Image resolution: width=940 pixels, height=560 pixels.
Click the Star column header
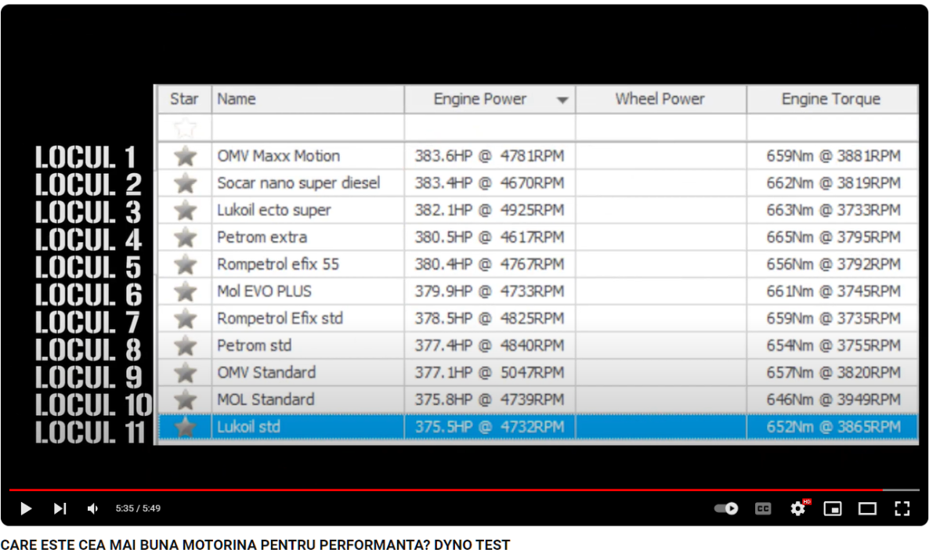point(184,99)
